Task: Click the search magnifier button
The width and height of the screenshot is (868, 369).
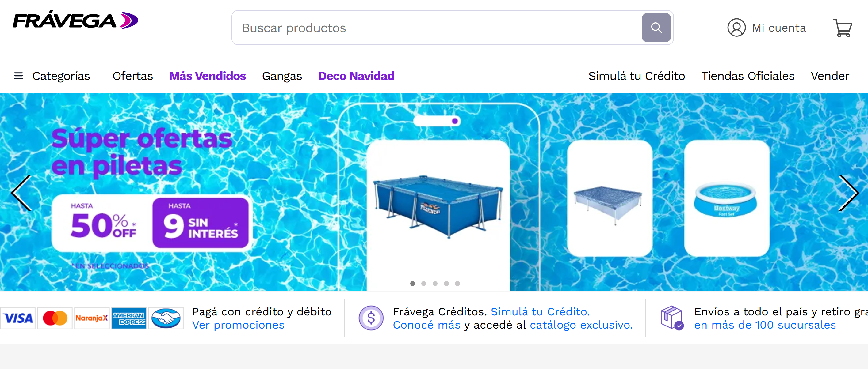Action: [656, 28]
